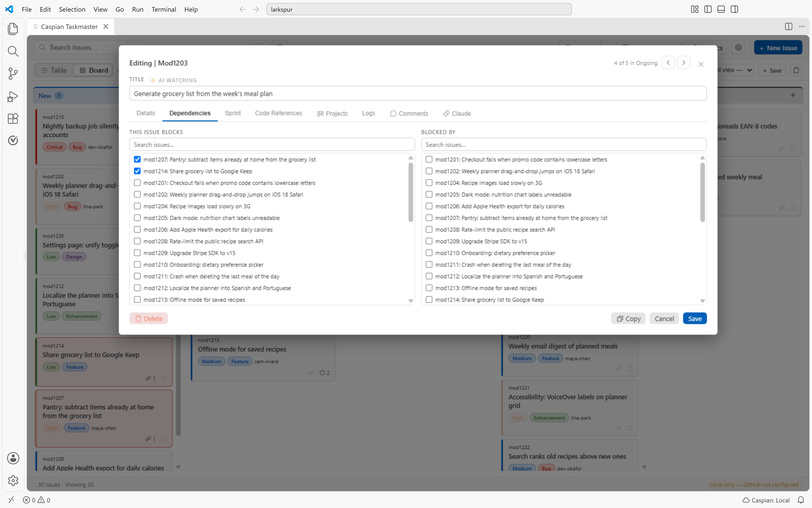Click the issue Title input field
The width and height of the screenshot is (812, 508).
(418, 93)
